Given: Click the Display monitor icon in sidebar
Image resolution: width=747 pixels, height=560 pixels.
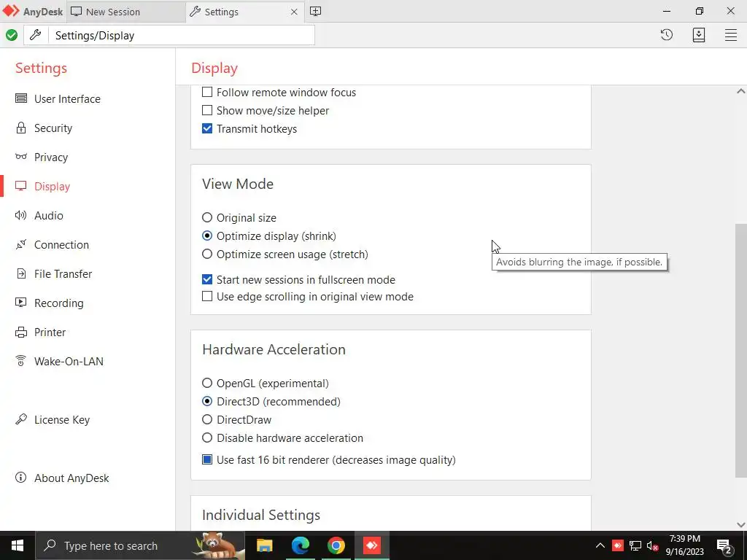Looking at the screenshot, I should 21,186.
